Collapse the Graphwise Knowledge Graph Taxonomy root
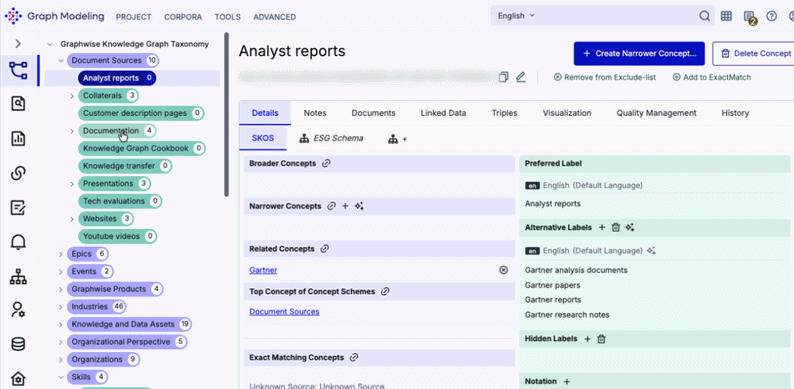This screenshot has width=794, height=389. pyautogui.click(x=50, y=44)
